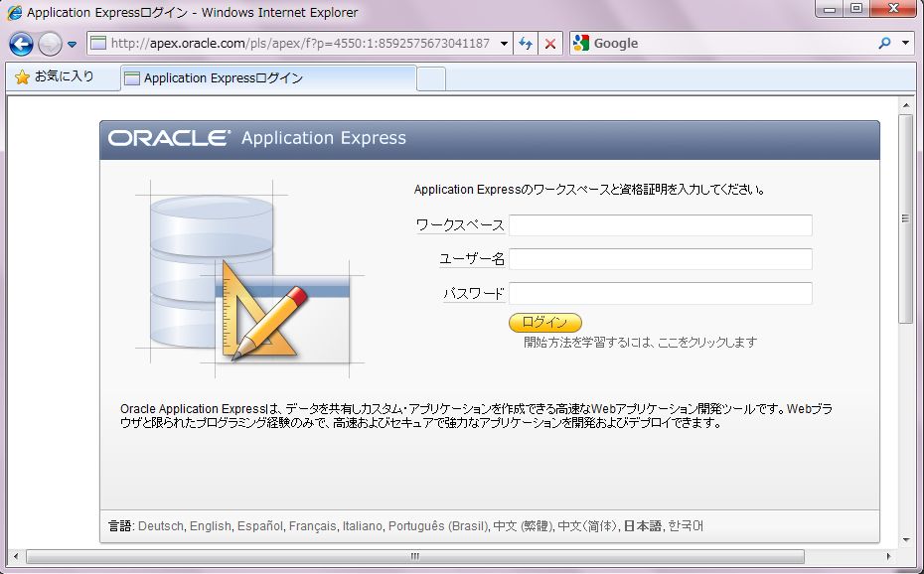Switch language to English
924x574 pixels.
(211, 525)
